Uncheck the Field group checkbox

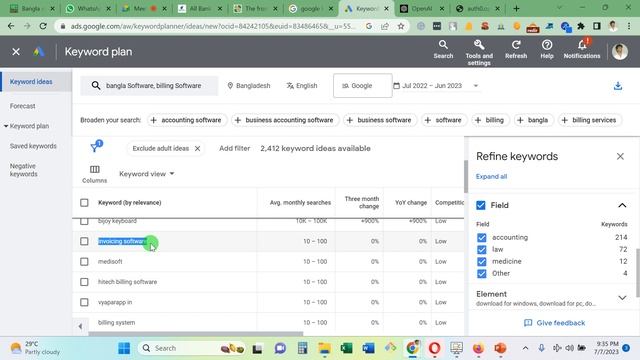481,205
